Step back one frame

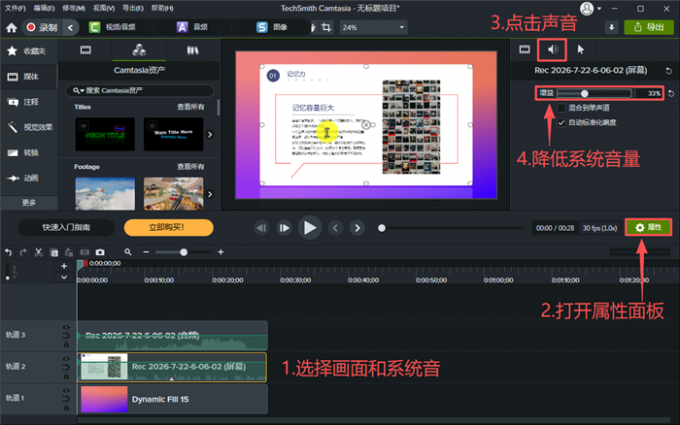click(x=262, y=228)
